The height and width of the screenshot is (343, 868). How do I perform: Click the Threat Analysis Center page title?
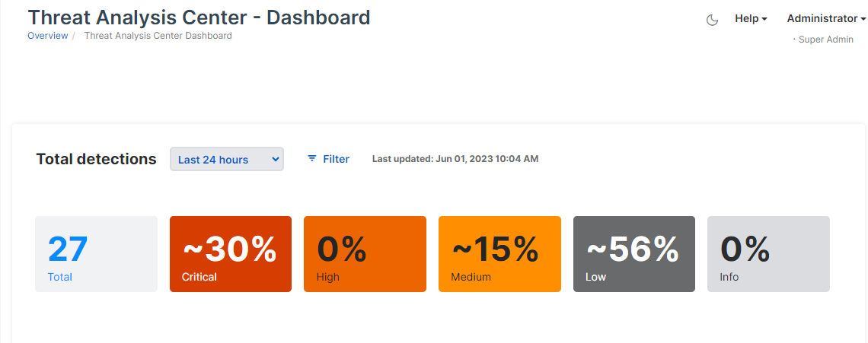[x=199, y=17]
